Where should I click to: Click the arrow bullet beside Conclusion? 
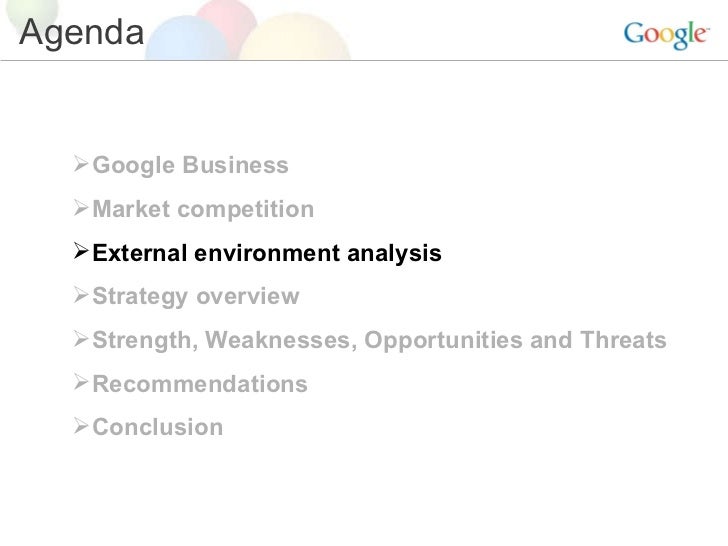click(x=83, y=428)
